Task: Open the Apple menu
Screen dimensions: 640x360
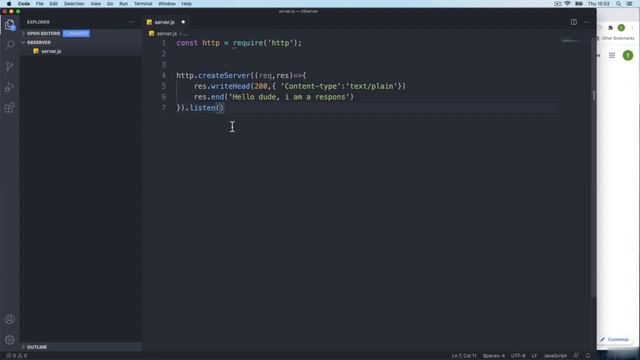Action: pyautogui.click(x=9, y=4)
